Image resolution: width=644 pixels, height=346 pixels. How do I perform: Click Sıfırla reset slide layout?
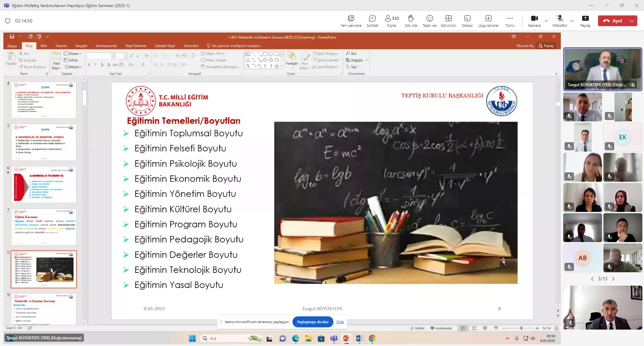(x=71, y=60)
